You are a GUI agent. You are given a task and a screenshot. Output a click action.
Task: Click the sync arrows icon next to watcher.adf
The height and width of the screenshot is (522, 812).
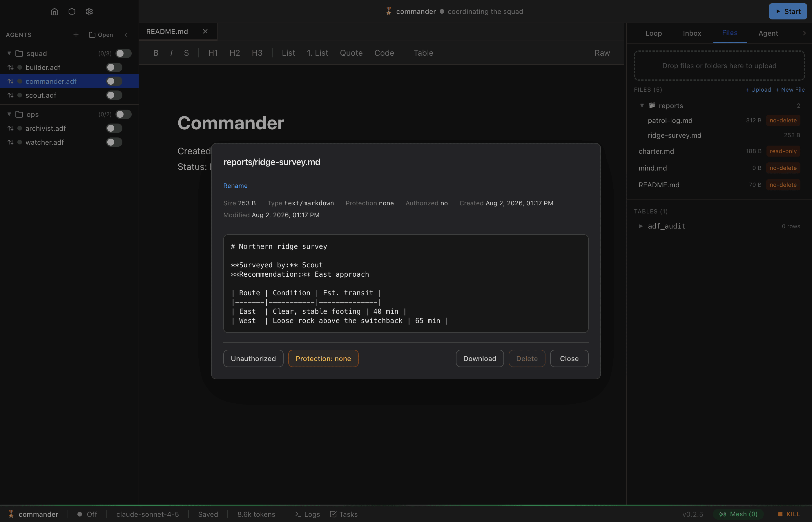tap(10, 142)
